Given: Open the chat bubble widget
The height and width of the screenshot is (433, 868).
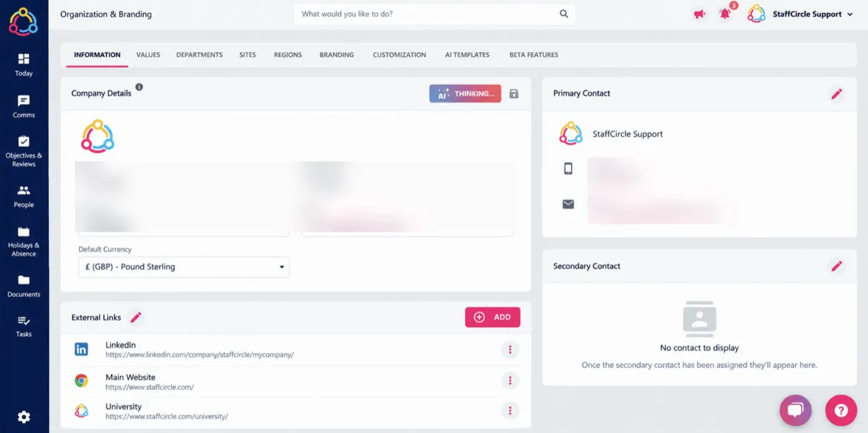Looking at the screenshot, I should (x=795, y=410).
